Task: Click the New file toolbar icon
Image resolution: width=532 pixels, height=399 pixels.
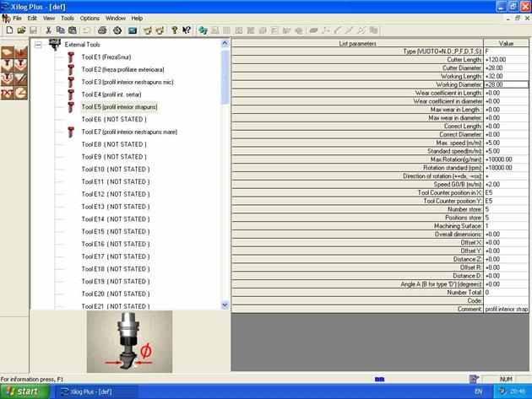Action: tap(8, 30)
